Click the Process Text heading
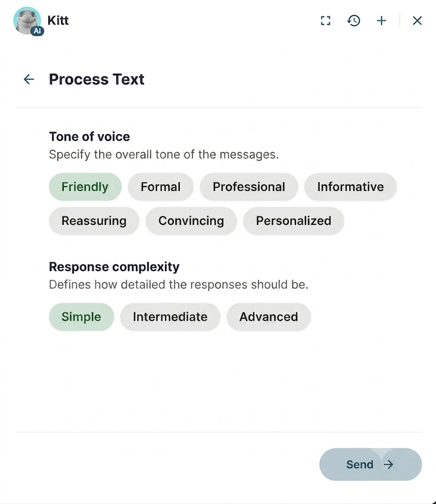Viewport: 436px width, 504px height. [x=97, y=79]
